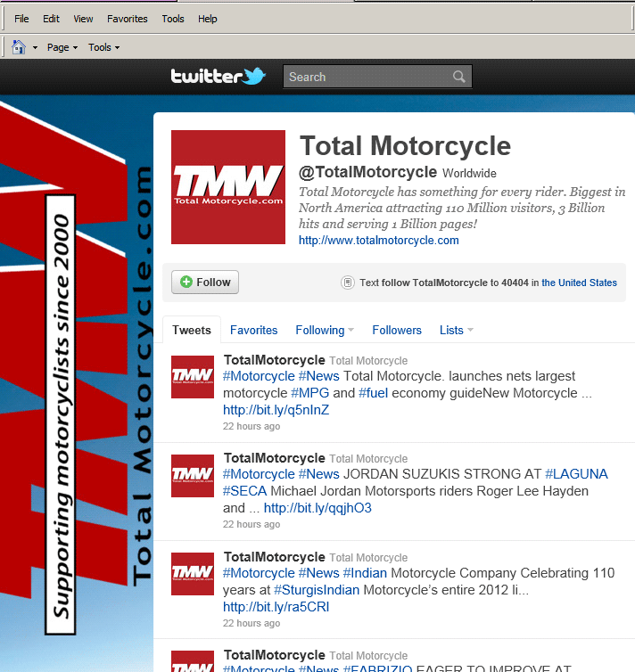Expand the Tools toolbar dropdown

click(103, 47)
